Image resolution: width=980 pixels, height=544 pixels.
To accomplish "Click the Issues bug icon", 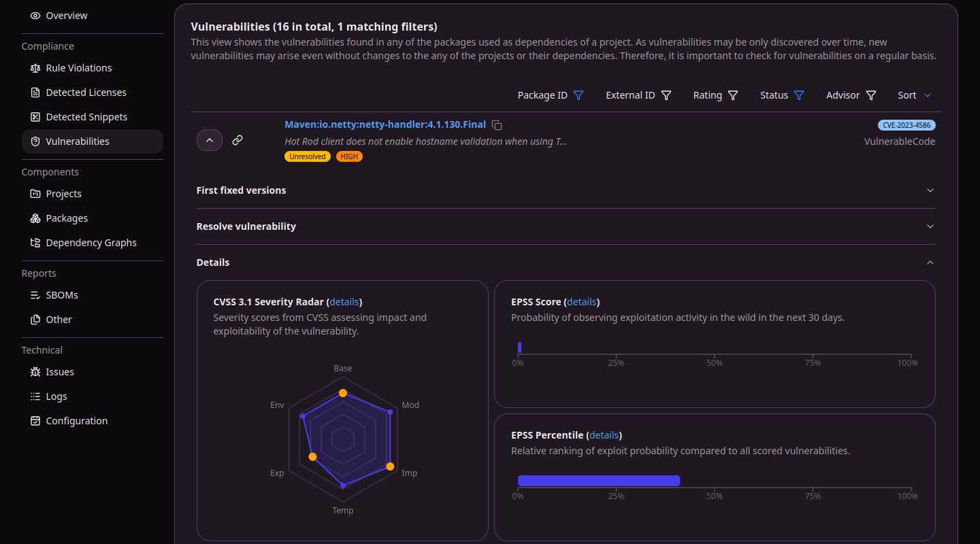I will tap(35, 372).
